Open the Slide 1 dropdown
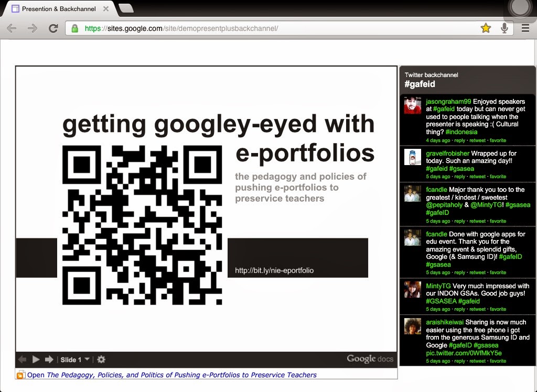The width and height of the screenshot is (537, 392). 75,360
